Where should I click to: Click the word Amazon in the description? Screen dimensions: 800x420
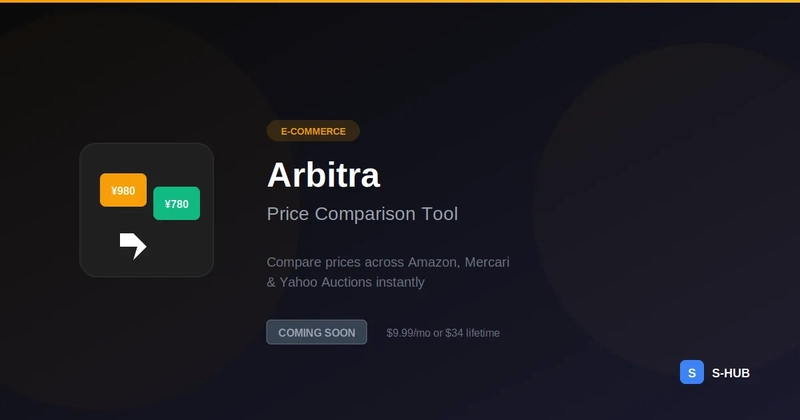425,262
